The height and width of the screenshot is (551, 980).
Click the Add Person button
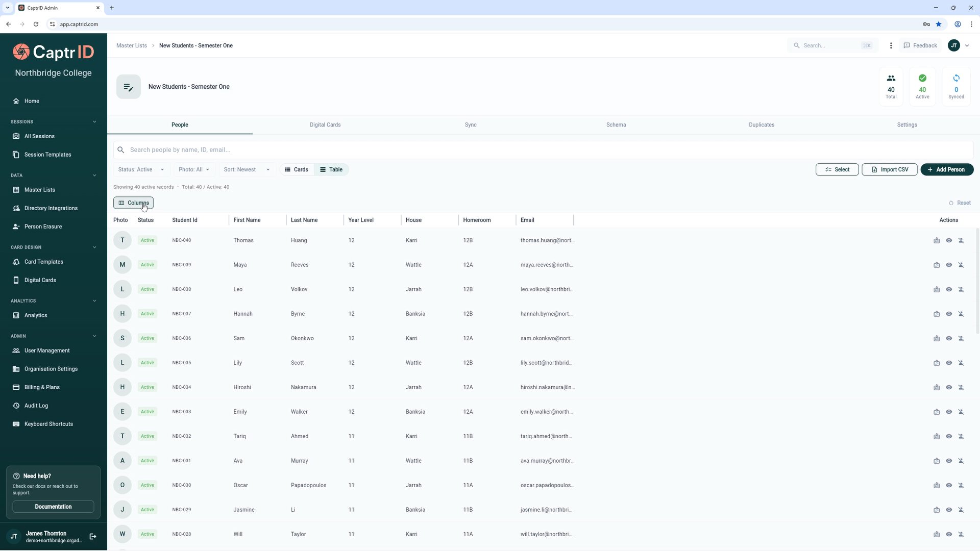(947, 169)
